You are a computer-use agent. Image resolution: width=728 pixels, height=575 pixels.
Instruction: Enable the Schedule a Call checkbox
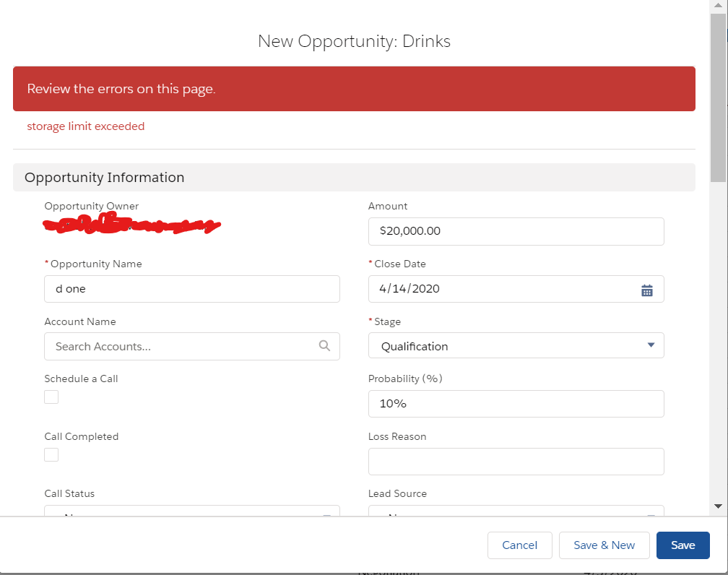point(51,397)
